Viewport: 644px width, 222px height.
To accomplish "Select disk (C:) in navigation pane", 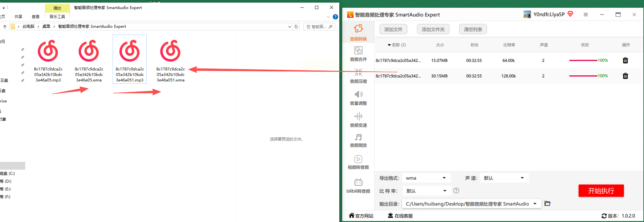I will [8, 173].
